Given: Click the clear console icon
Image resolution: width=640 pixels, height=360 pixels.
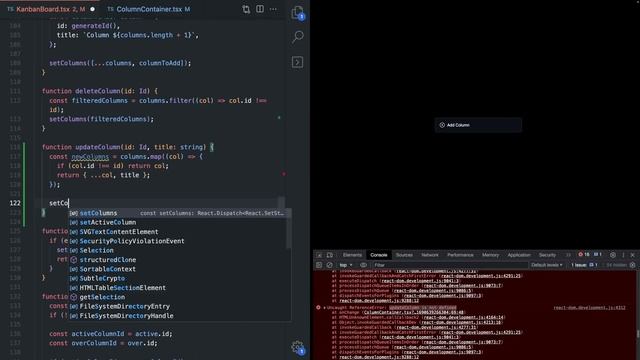Looking at the screenshot, I should tap(330, 265).
